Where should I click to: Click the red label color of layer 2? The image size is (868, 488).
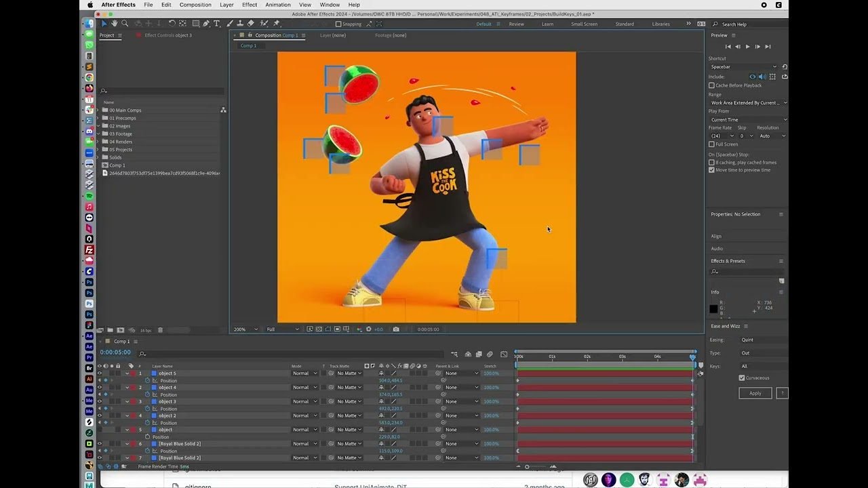[133, 388]
